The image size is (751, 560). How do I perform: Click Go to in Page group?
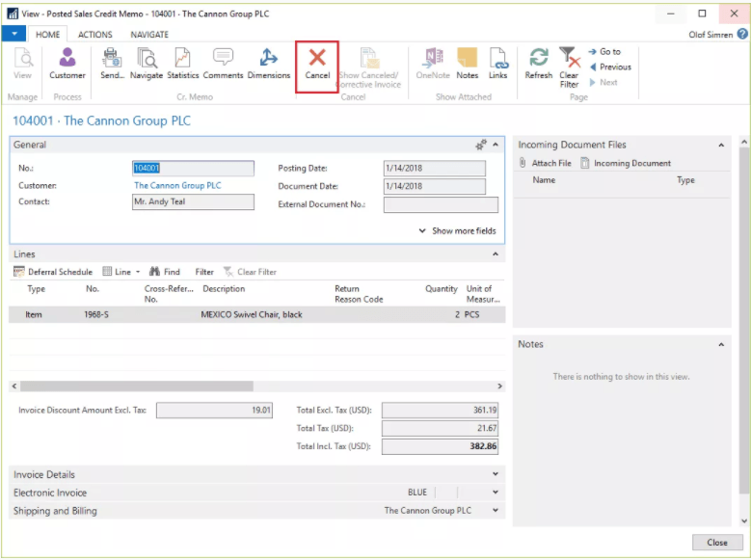pos(604,51)
